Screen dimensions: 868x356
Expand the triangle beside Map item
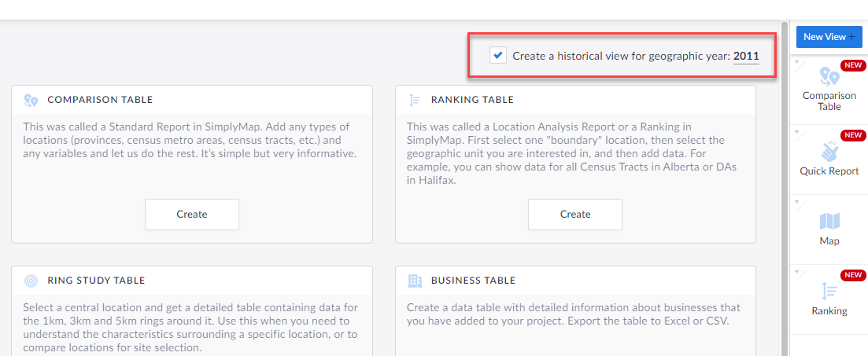[x=797, y=202]
